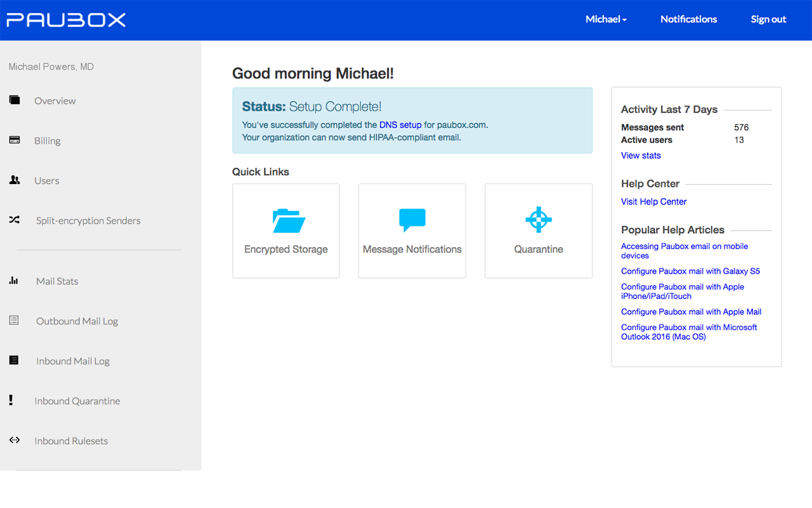Expand the Michael user dropdown menu
Viewport: 812px width, 508px height.
pyautogui.click(x=606, y=19)
